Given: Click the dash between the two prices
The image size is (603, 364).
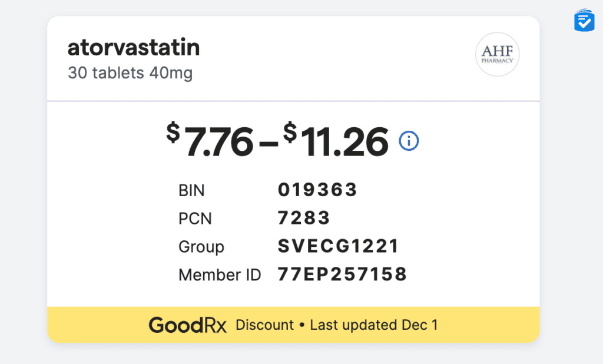Looking at the screenshot, I should pyautogui.click(x=269, y=144).
